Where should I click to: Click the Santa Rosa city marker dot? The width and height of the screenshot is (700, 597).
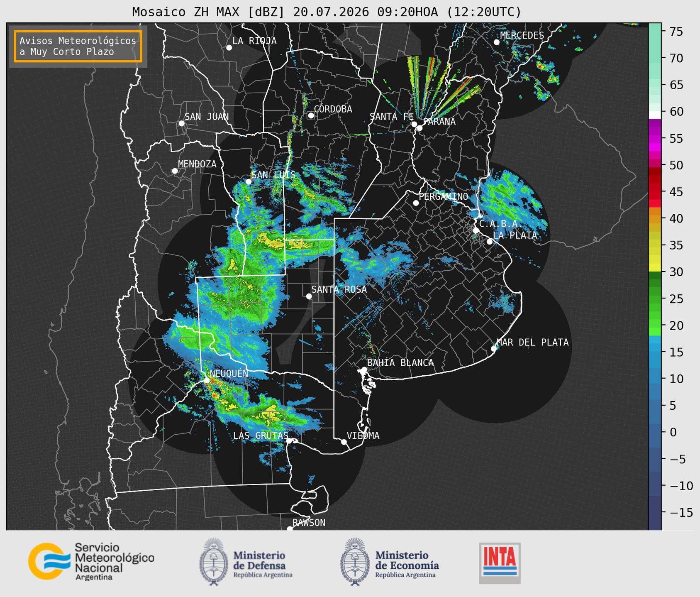click(x=309, y=296)
